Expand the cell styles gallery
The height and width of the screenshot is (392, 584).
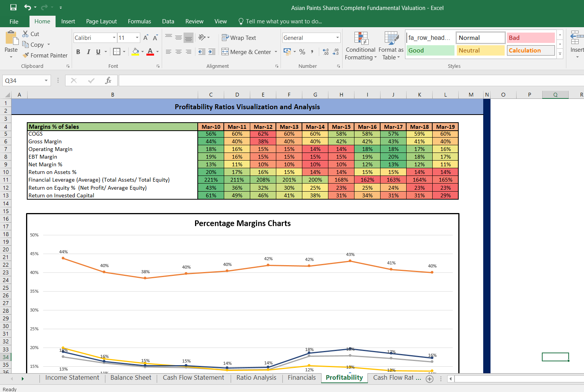[x=560, y=54]
